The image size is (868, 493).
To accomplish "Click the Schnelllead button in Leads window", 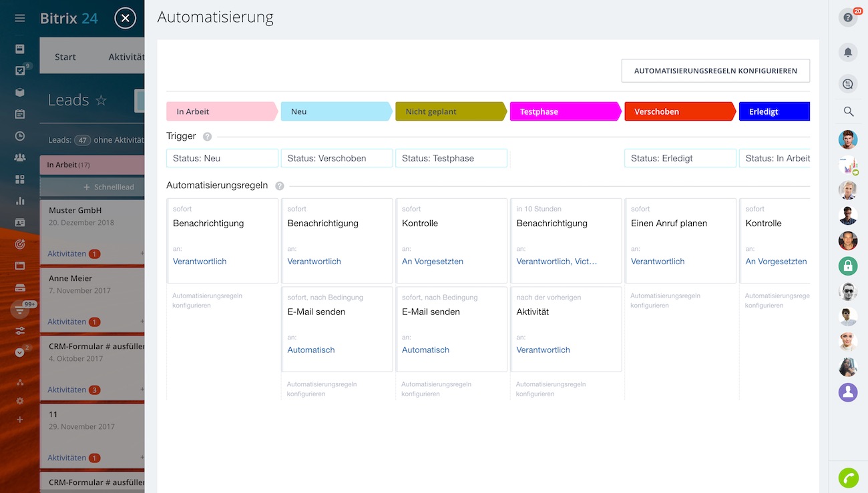I will [91, 187].
